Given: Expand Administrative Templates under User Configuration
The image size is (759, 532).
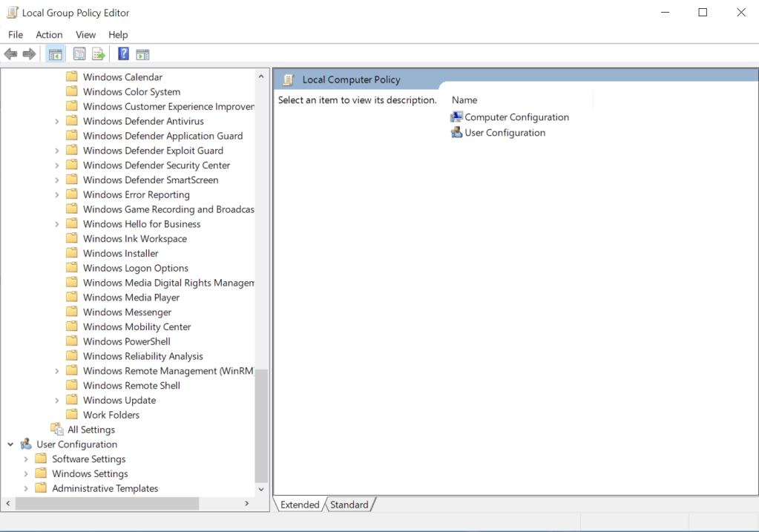Looking at the screenshot, I should (26, 489).
